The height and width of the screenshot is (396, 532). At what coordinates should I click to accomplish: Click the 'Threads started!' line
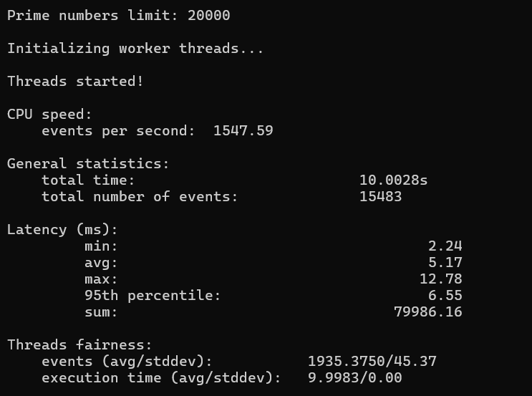click(75, 82)
